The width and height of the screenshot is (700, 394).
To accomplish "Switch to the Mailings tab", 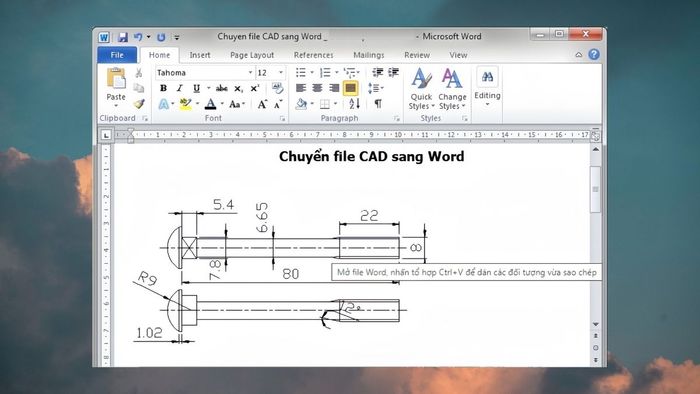I will point(369,55).
